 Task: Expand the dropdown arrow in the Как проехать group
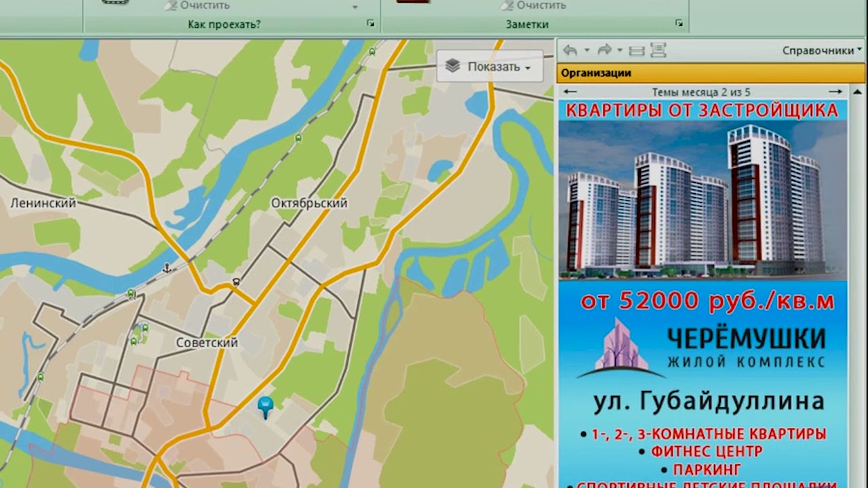coord(355,7)
